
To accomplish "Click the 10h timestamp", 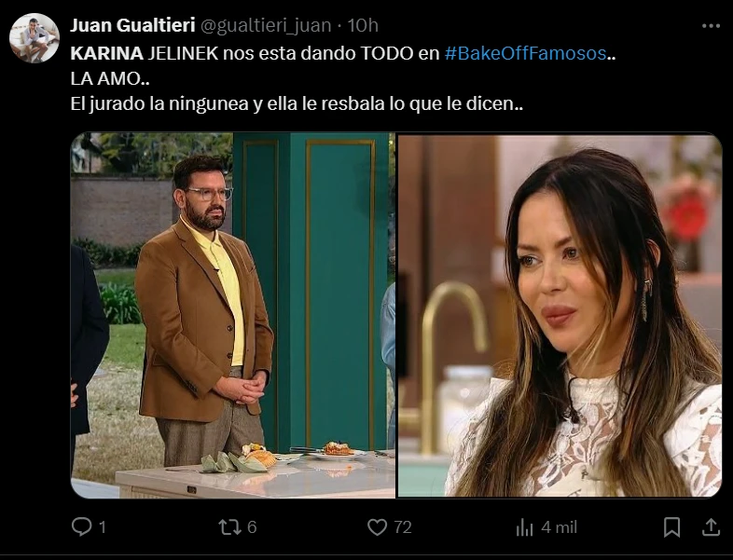I will 362,25.
